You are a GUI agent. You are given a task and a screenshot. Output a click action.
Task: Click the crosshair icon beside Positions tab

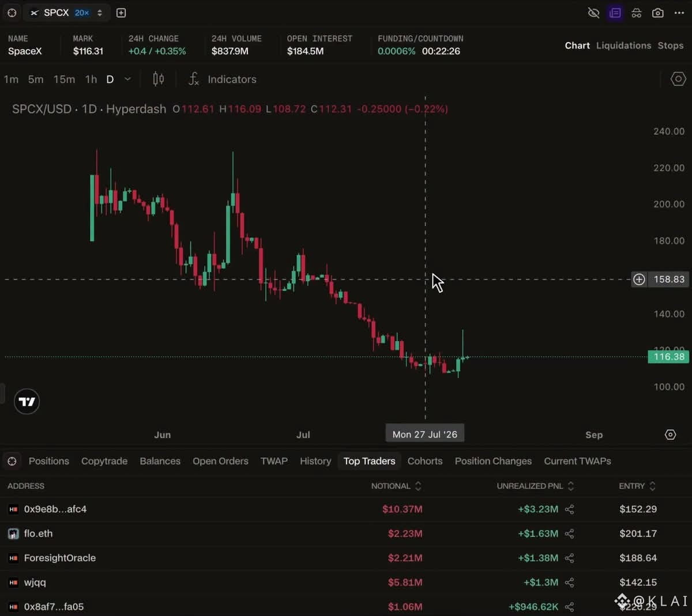12,461
